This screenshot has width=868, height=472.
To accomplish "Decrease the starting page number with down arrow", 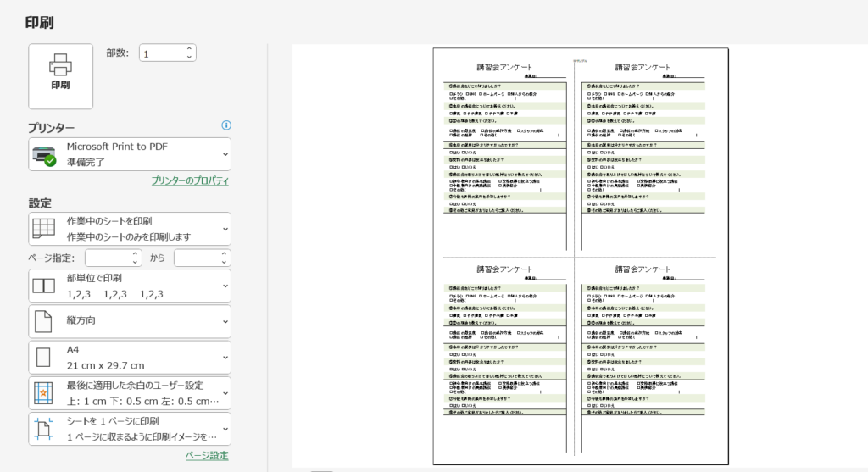I will click(135, 262).
